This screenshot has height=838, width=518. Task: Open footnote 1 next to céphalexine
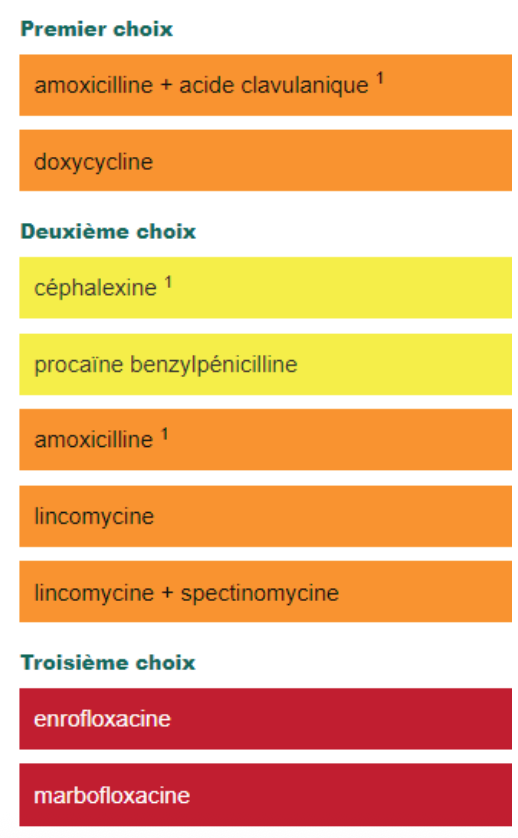click(x=168, y=282)
